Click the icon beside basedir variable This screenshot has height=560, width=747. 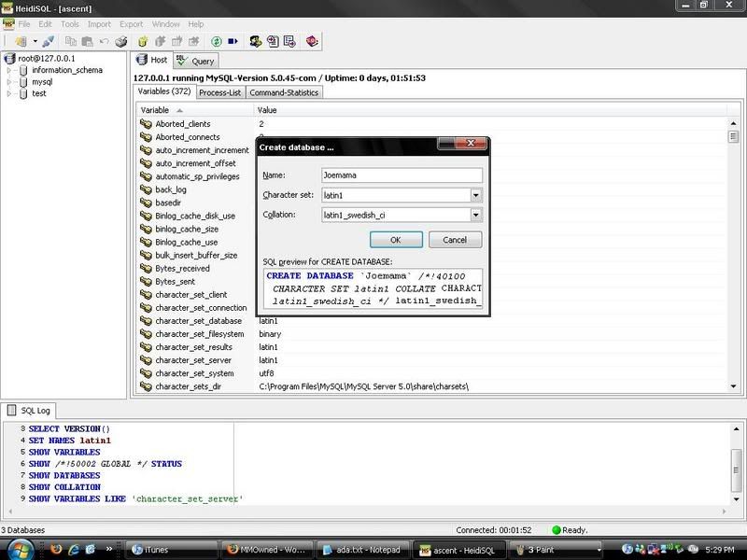146,203
